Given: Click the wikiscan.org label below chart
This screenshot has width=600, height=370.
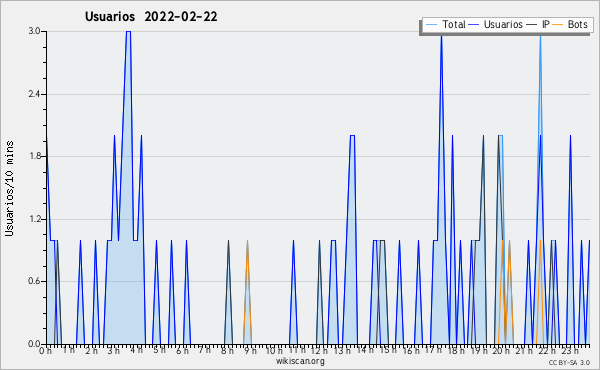Looking at the screenshot, I should click(x=300, y=361).
